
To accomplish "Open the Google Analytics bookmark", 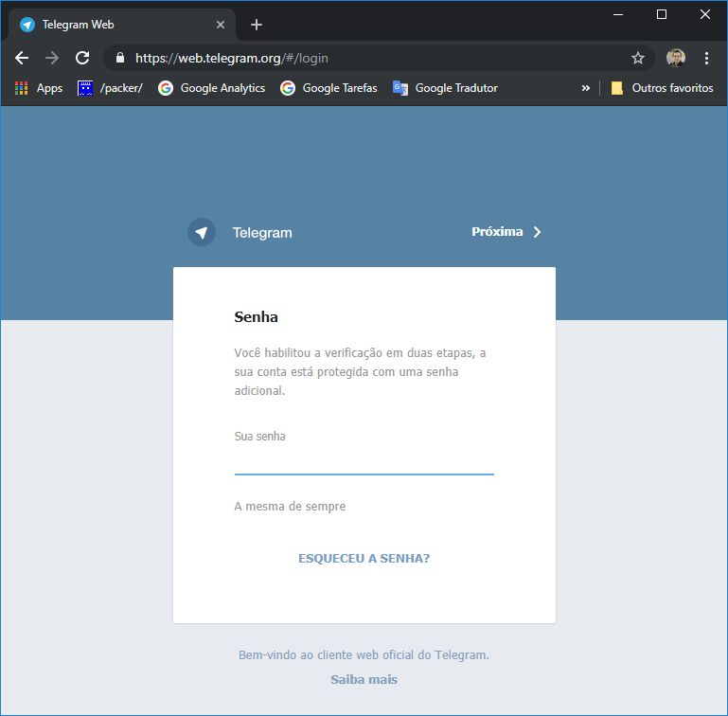I will [212, 88].
